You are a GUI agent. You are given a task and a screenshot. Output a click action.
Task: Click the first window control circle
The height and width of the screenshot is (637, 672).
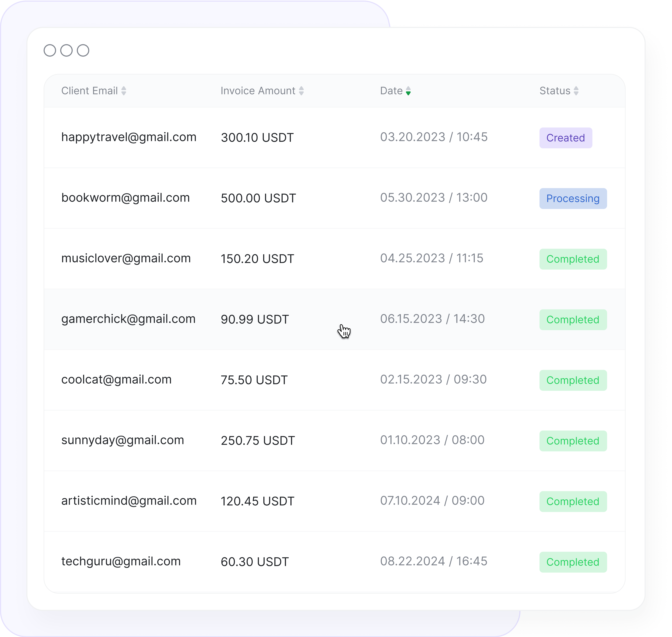click(x=50, y=50)
